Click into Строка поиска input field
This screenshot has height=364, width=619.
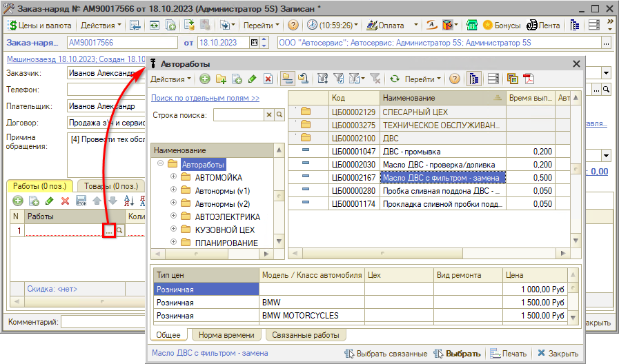pos(239,114)
